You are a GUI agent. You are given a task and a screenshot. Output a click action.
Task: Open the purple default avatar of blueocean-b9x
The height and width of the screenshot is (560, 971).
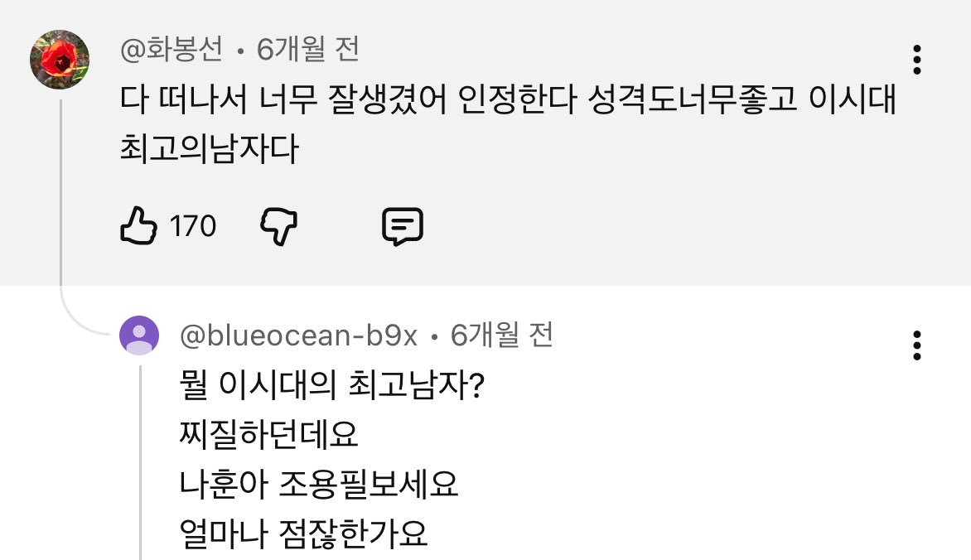coord(139,336)
